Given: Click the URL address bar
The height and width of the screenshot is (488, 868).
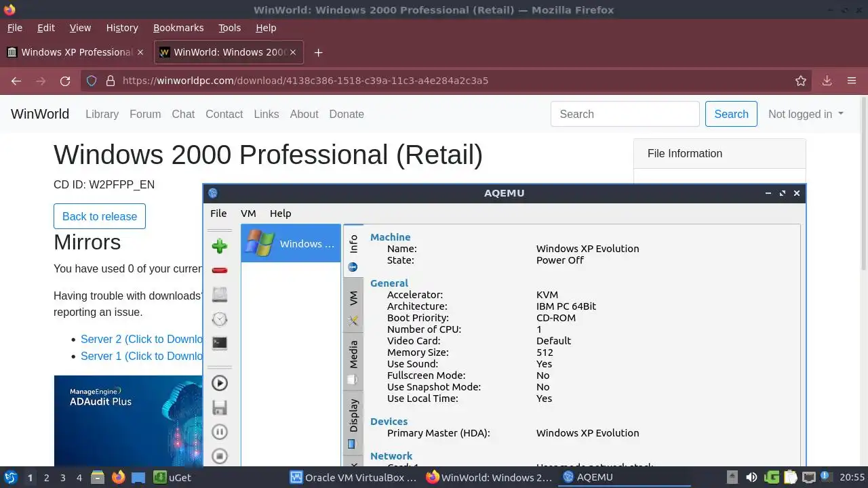Looking at the screenshot, I should click(448, 81).
